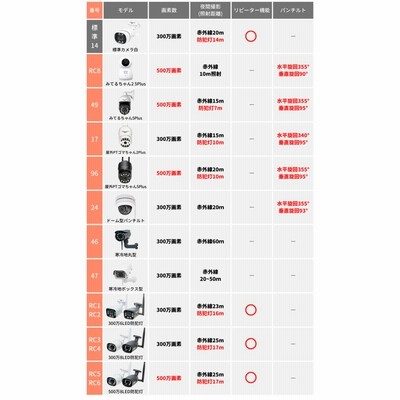Click the red 水平旋回340° text in row 17
400x400 pixels.
click(x=293, y=135)
